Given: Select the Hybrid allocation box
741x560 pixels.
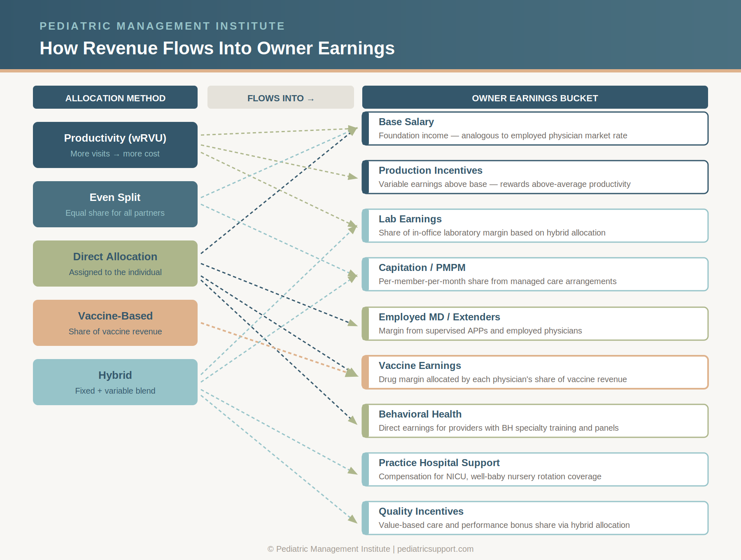Looking at the screenshot, I should point(115,382).
